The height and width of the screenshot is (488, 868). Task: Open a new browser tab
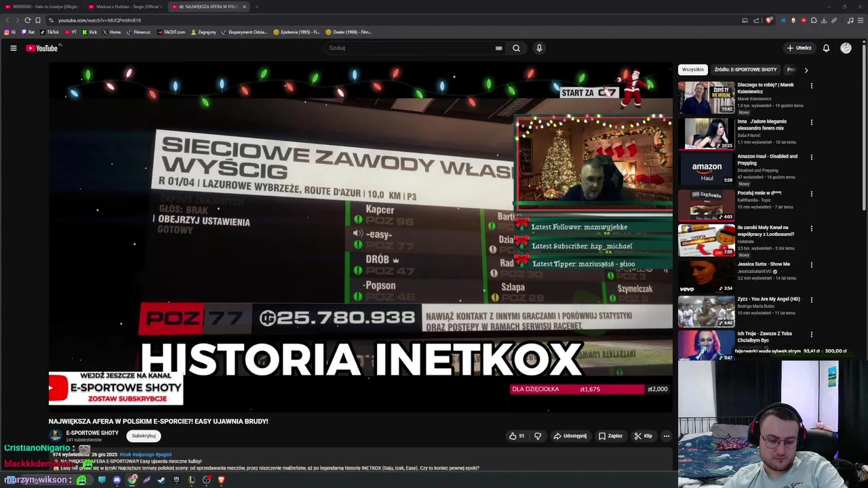pos(257,7)
